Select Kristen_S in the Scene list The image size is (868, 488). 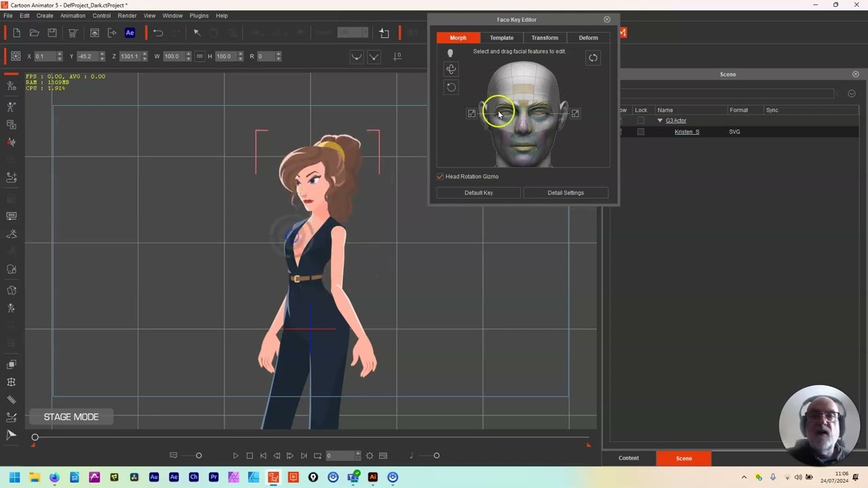[x=687, y=131]
